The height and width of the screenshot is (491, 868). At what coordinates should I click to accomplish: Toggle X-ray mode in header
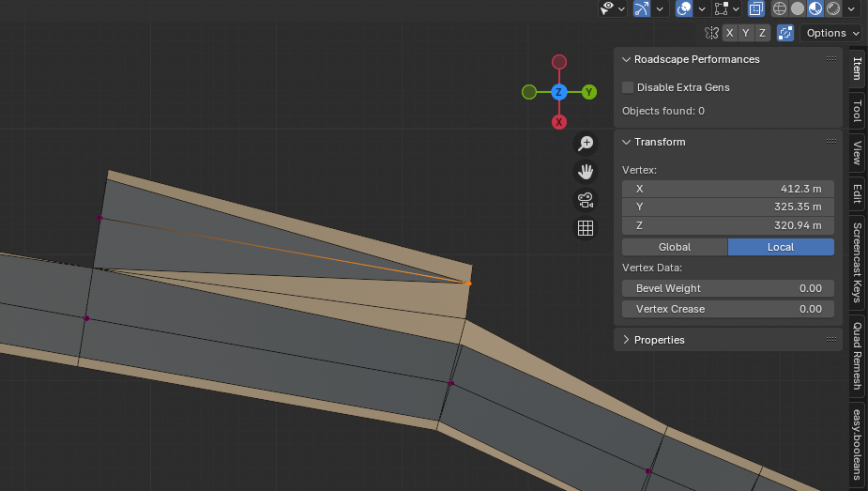pos(756,8)
